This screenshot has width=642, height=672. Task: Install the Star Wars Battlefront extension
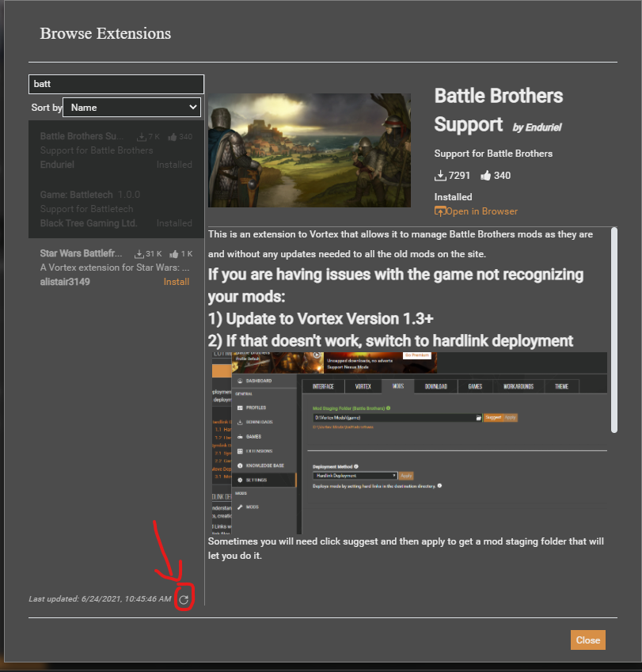pyautogui.click(x=176, y=281)
